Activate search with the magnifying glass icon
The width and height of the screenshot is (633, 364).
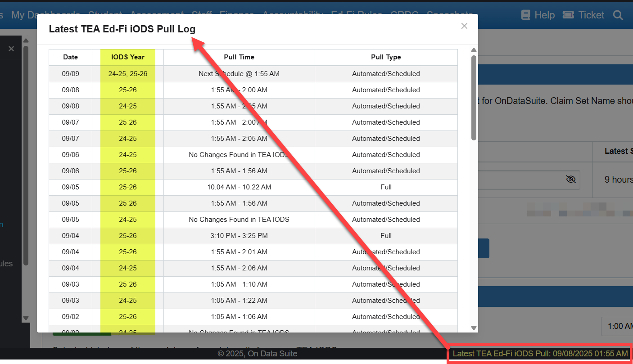618,15
